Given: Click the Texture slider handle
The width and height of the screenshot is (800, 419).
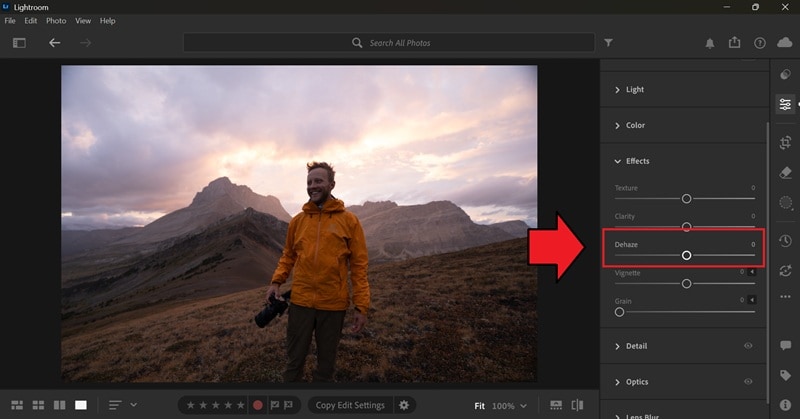Looking at the screenshot, I should [686, 199].
